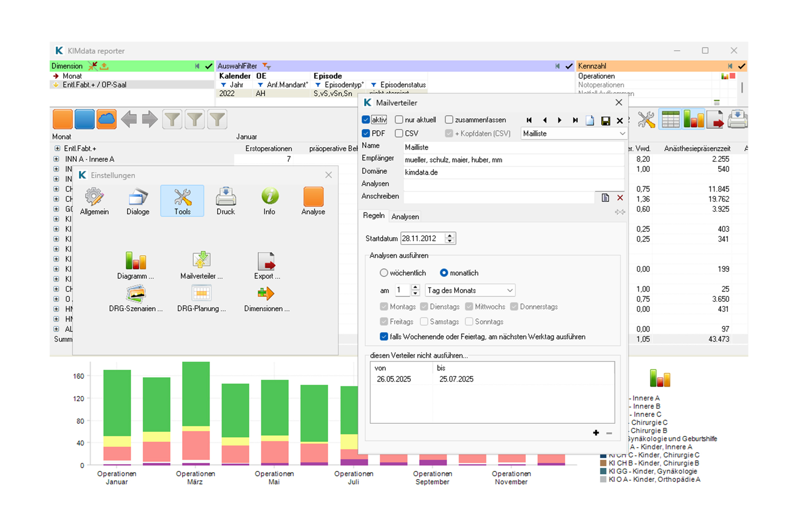Click the Empfänger input field

pos(513,160)
